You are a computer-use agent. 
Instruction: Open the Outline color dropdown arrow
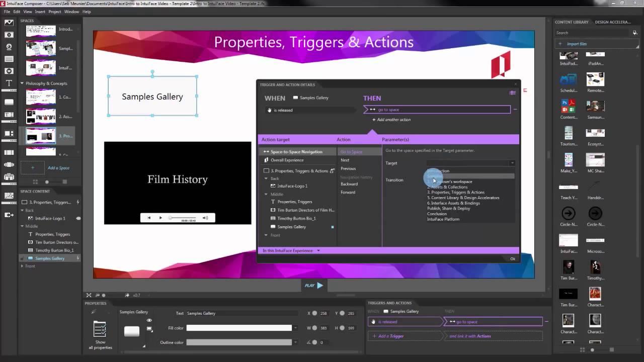click(295, 342)
